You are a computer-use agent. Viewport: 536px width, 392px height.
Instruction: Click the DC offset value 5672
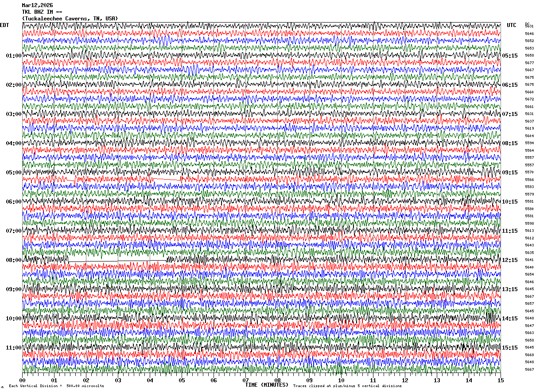pyautogui.click(x=529, y=99)
